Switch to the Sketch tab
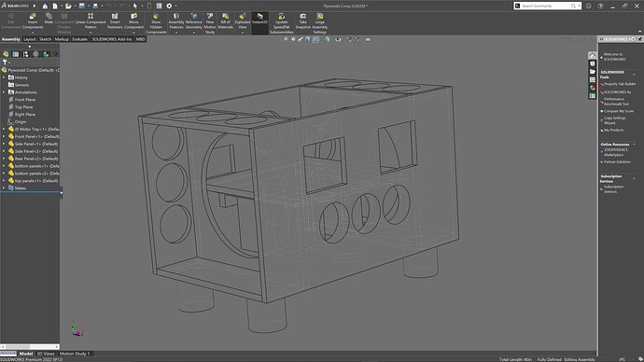This screenshot has width=644, height=362. [45, 39]
